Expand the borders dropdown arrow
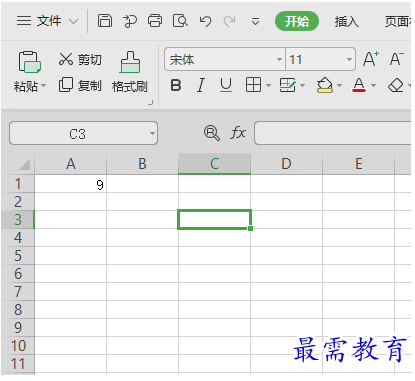 (x=268, y=86)
